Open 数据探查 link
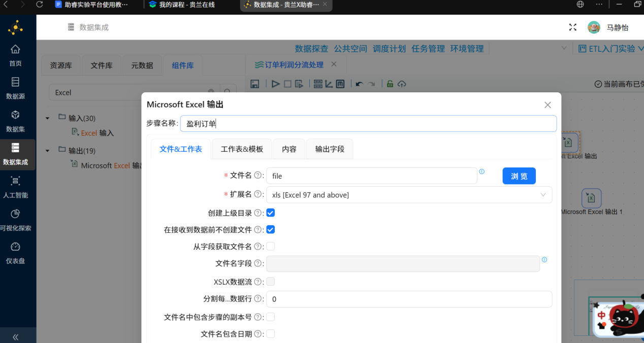Viewport: 644px width, 343px height. 311,49
